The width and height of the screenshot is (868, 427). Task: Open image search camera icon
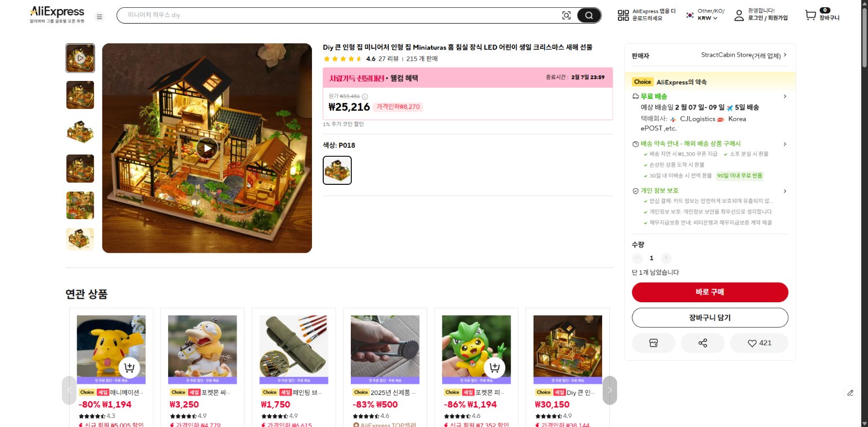(566, 16)
